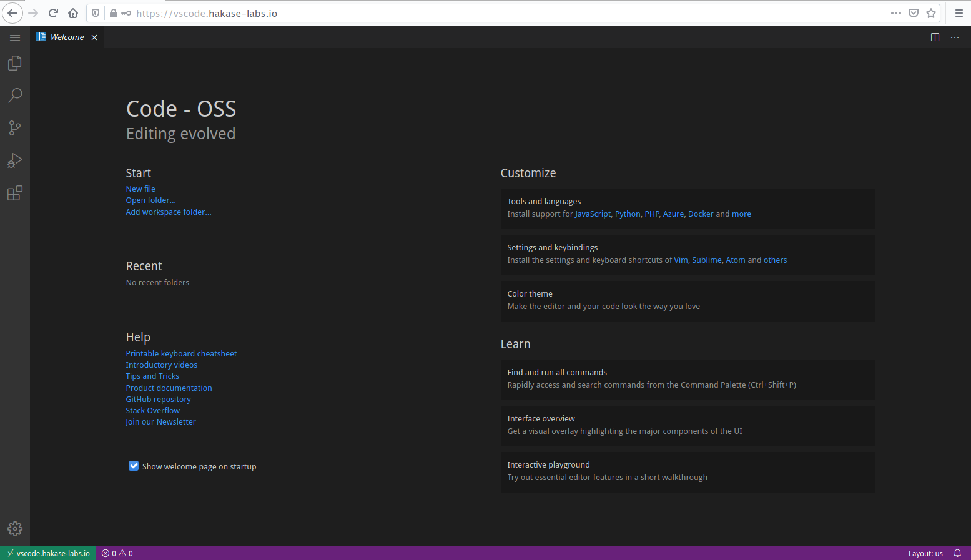Image resolution: width=971 pixels, height=560 pixels.
Task: Install Python language support link
Action: [628, 214]
